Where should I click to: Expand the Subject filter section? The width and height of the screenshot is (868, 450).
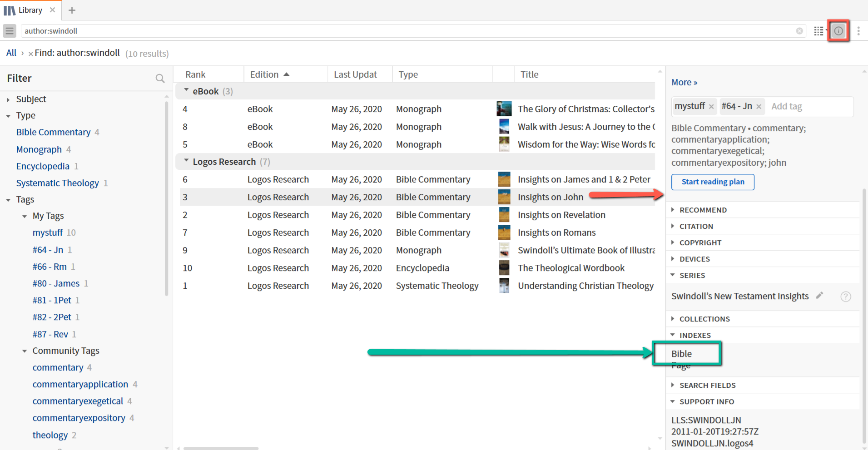[8, 99]
